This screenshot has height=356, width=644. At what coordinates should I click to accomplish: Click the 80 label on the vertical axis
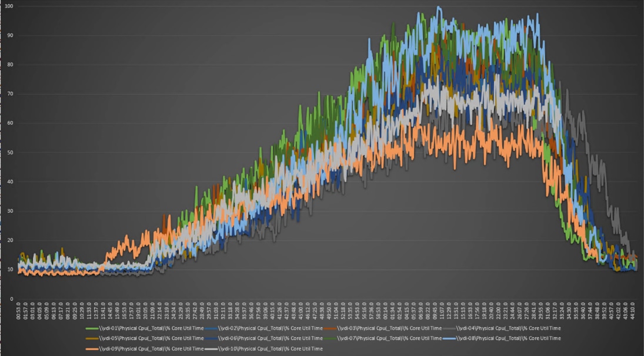point(10,65)
